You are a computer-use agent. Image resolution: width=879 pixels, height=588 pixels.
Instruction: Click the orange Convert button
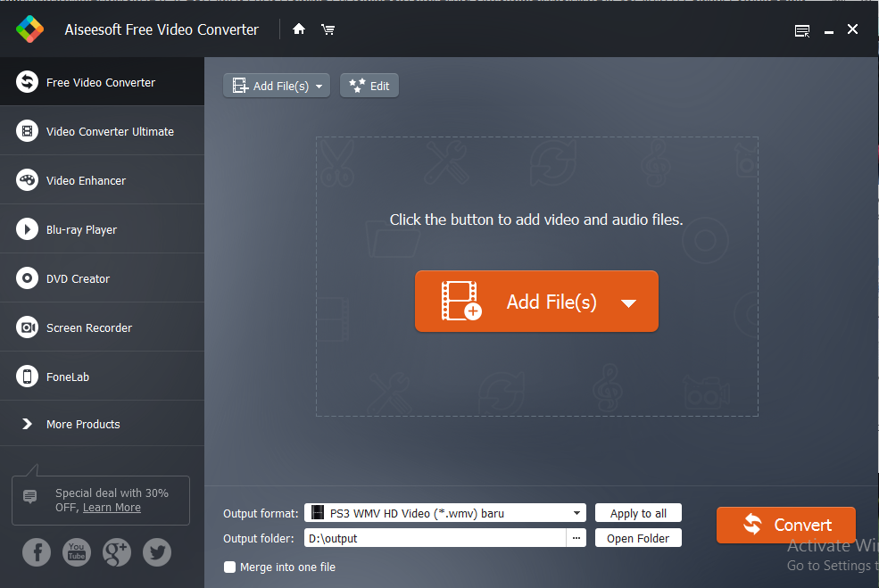[x=785, y=525]
